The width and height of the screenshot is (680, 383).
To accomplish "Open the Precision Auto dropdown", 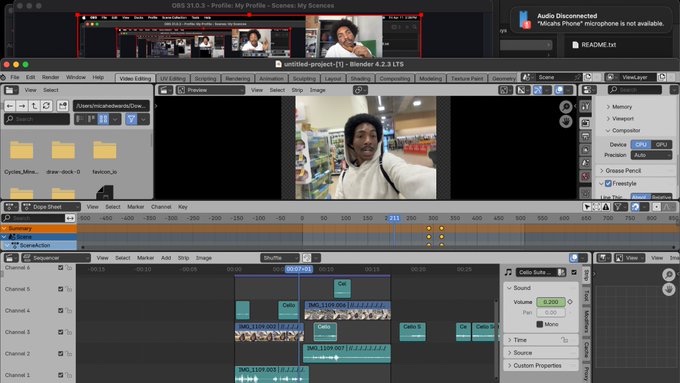I will click(x=651, y=155).
